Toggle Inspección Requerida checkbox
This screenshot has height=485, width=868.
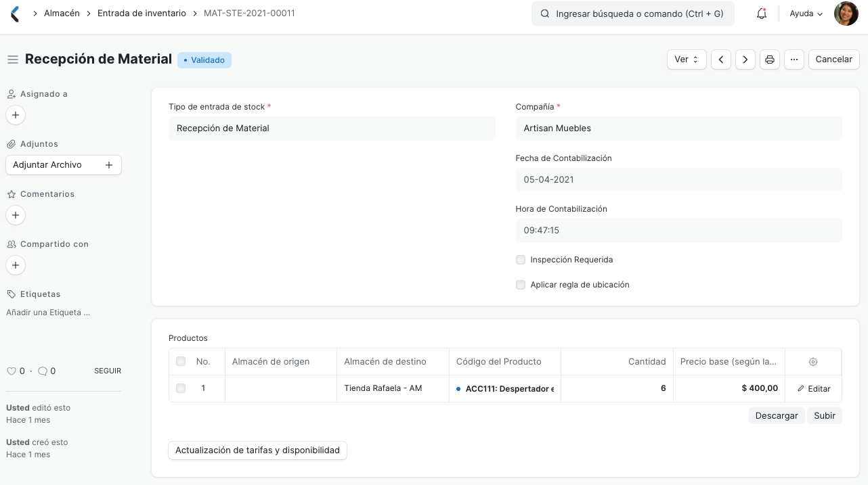click(521, 260)
